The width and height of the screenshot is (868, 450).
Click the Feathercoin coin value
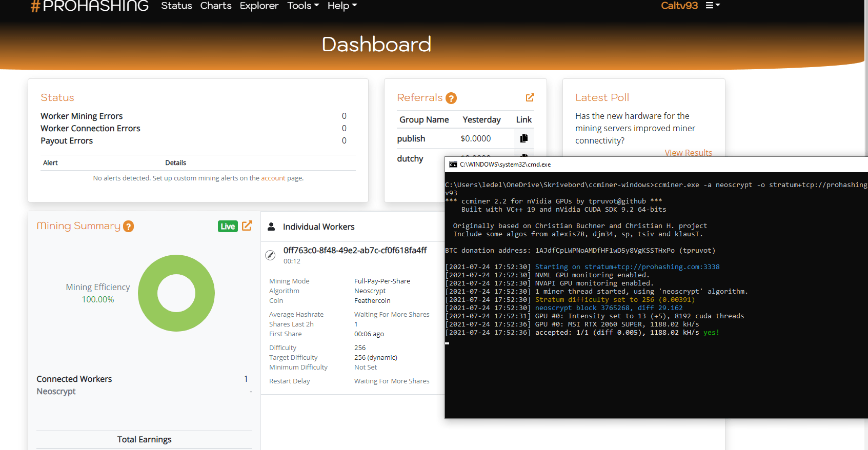(x=372, y=301)
